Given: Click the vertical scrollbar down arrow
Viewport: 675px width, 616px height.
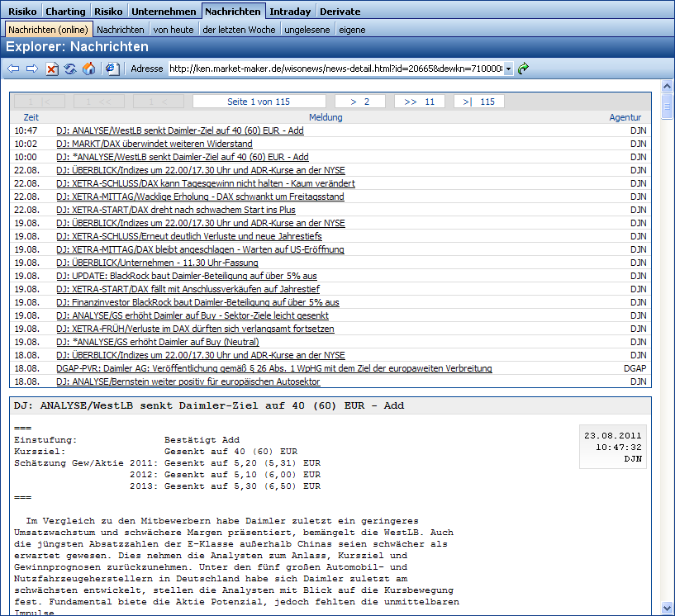Looking at the screenshot, I should 668,609.
